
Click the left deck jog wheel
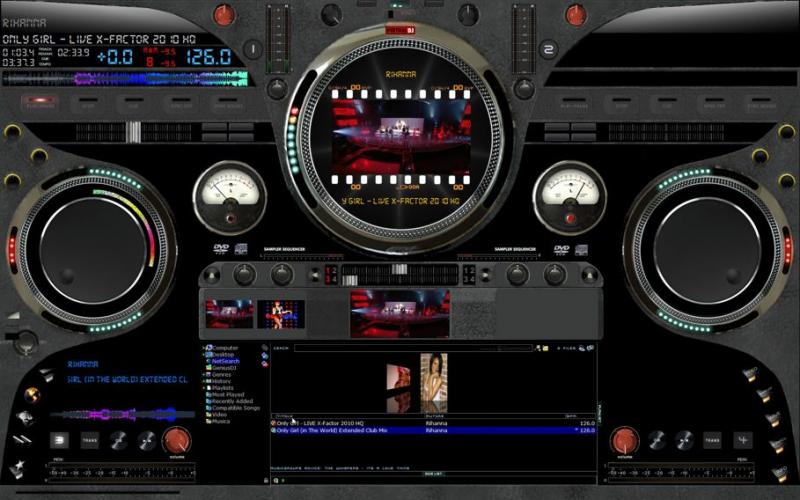click(93, 251)
